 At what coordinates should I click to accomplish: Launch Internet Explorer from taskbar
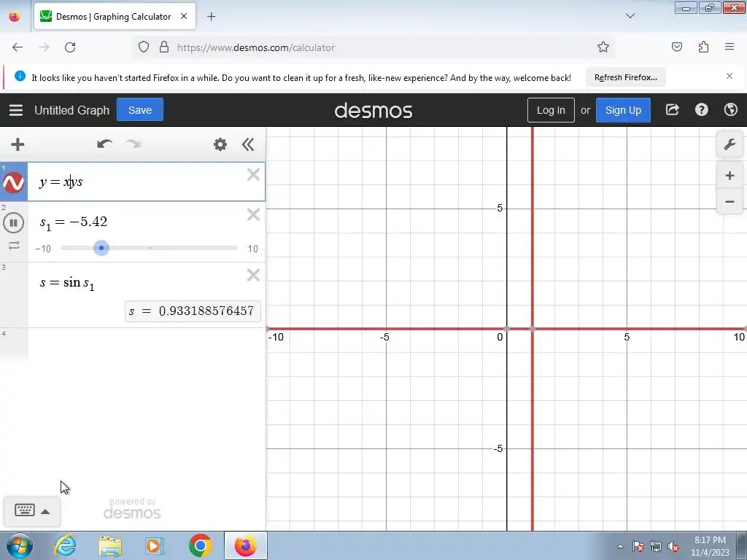(65, 545)
